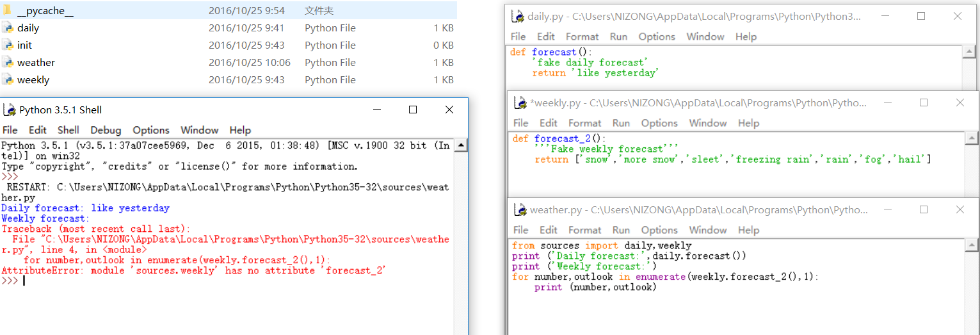Click the weather.py window title icon
980x335 pixels.
(520, 210)
